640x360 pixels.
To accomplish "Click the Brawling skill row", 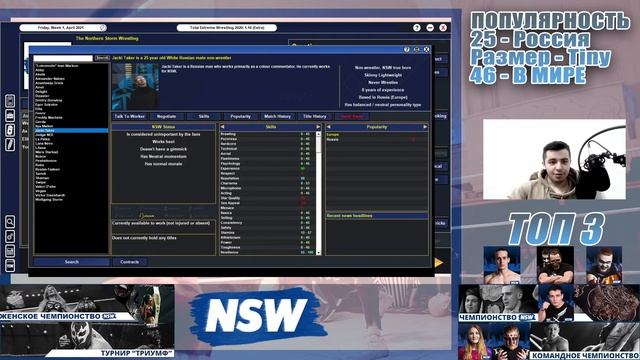I will [x=268, y=134].
